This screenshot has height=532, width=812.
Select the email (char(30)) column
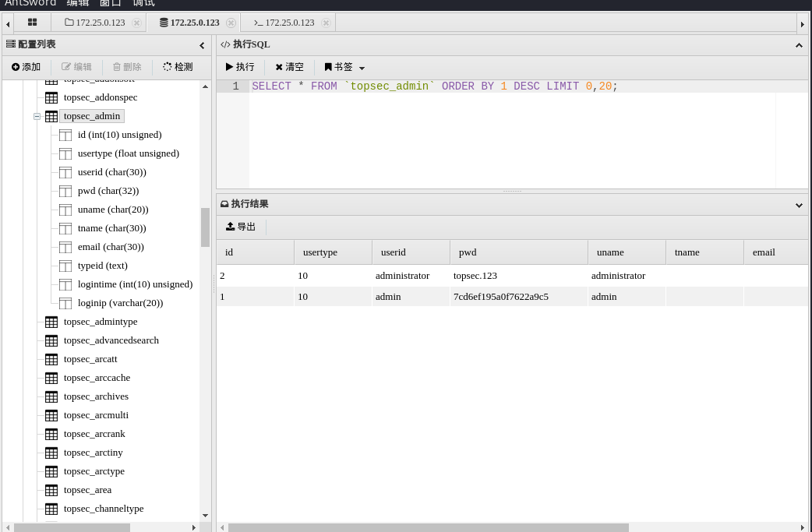click(111, 247)
